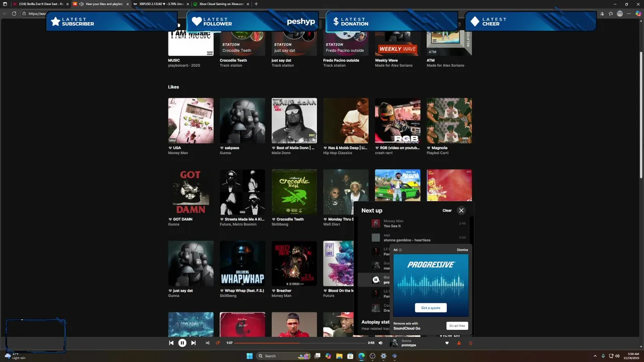Toggle the Next up queue icon

471,343
